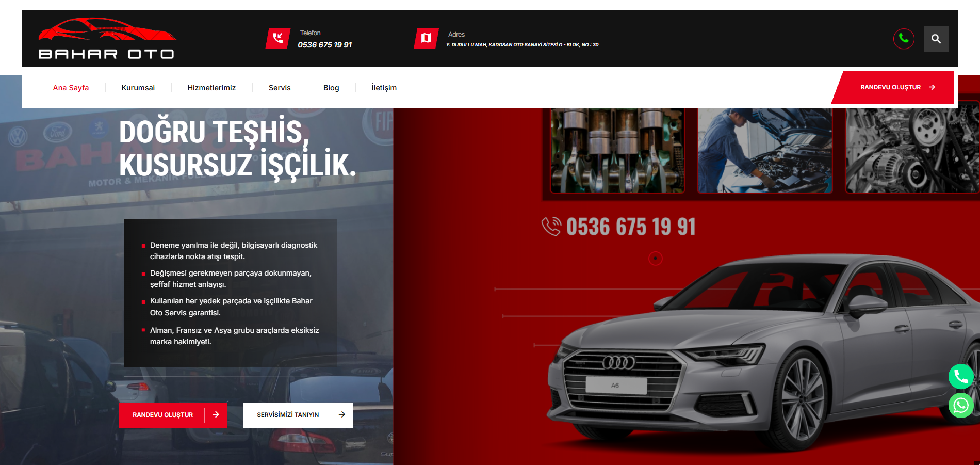Open the Servis menu item
This screenshot has width=980, height=465.
click(280, 88)
